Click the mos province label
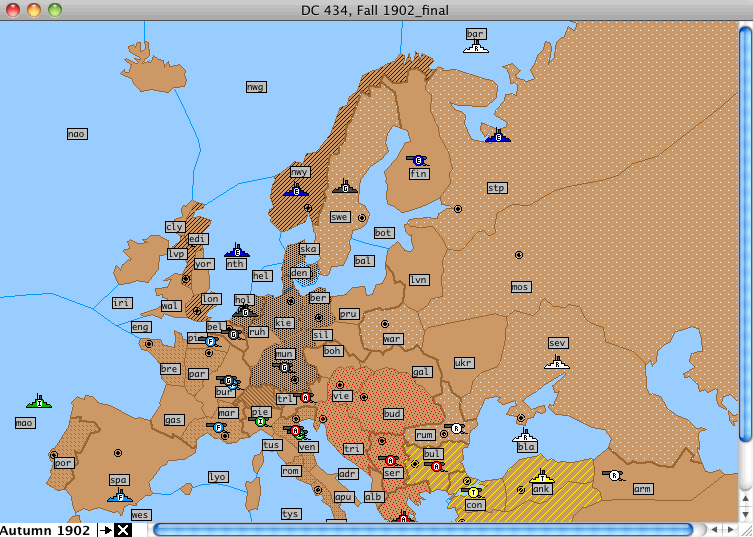Image resolution: width=753 pixels, height=537 pixels. (x=521, y=287)
